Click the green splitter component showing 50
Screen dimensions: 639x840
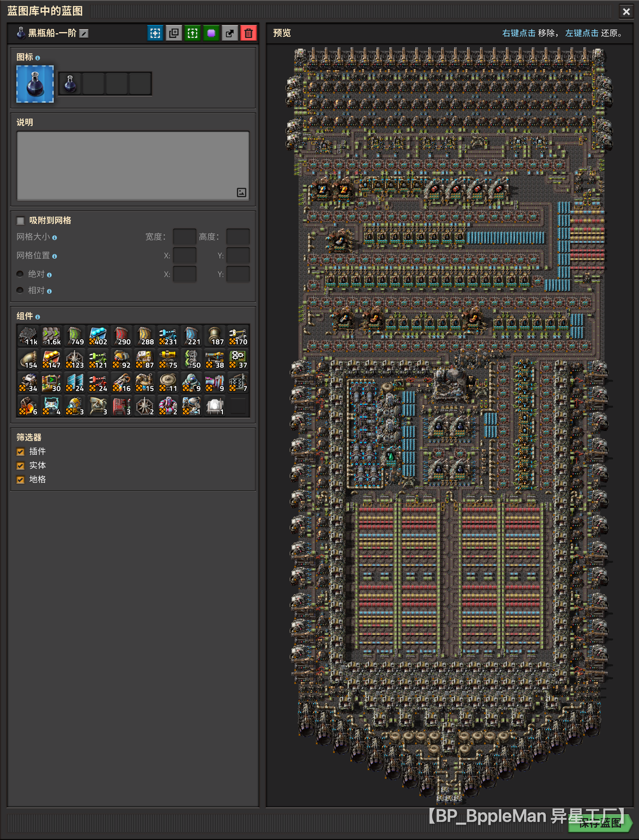[x=191, y=359]
